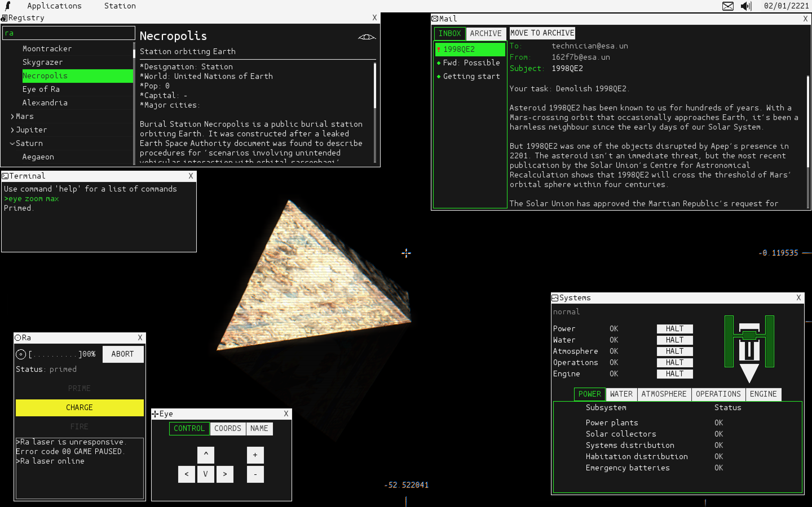Click the registry search input field

point(69,33)
